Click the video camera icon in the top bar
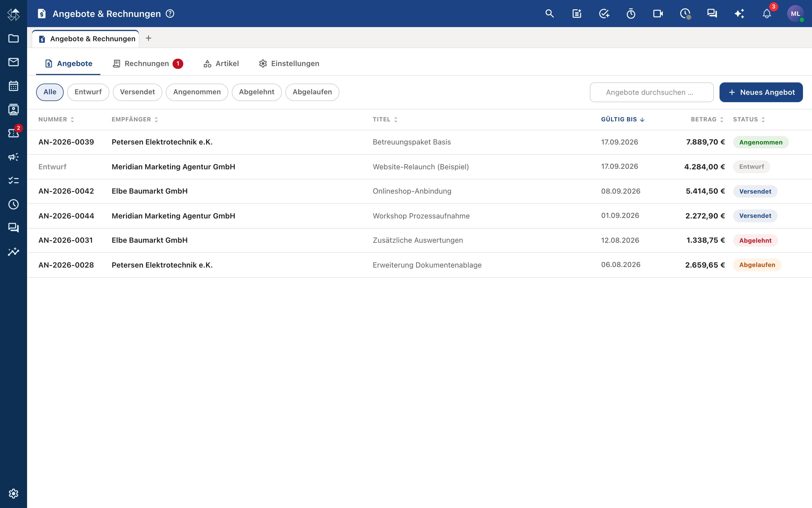Viewport: 812px width, 508px height. 658,14
